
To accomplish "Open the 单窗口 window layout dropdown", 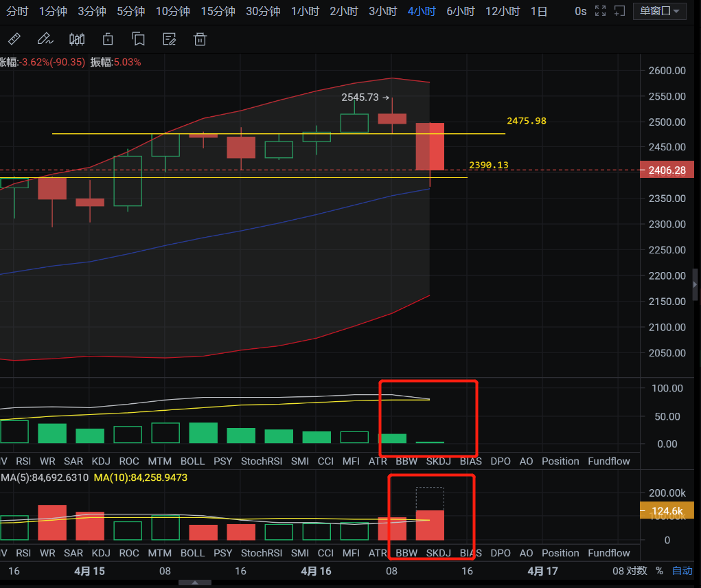I will coord(658,11).
